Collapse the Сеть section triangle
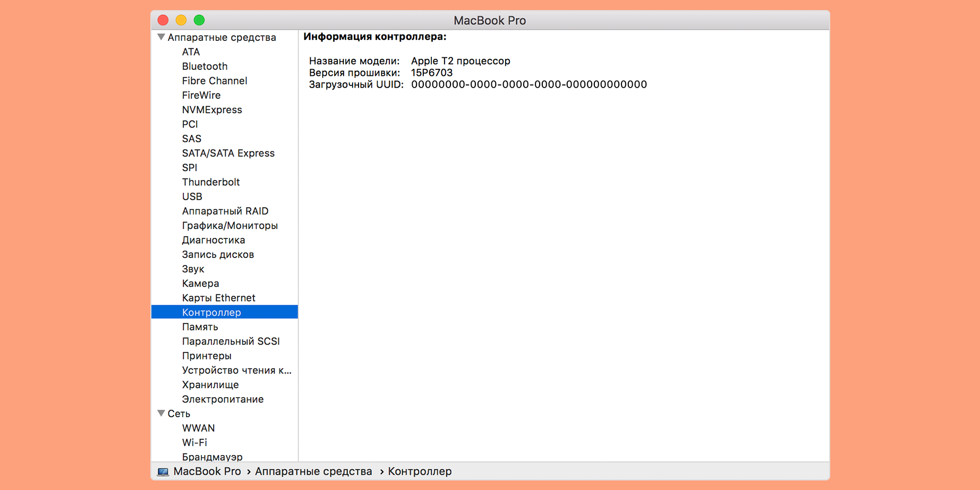 161,413
